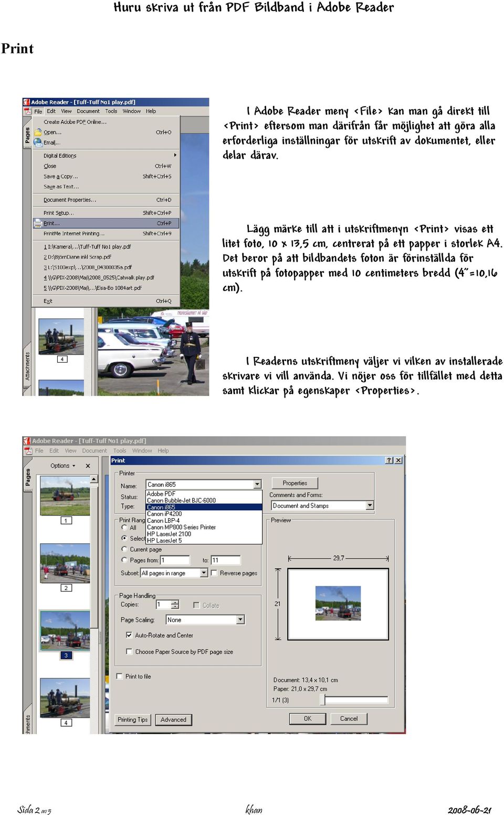Image resolution: width=504 pixels, height=815 pixels.
Task: Click the Advanced button
Action: [x=173, y=719]
